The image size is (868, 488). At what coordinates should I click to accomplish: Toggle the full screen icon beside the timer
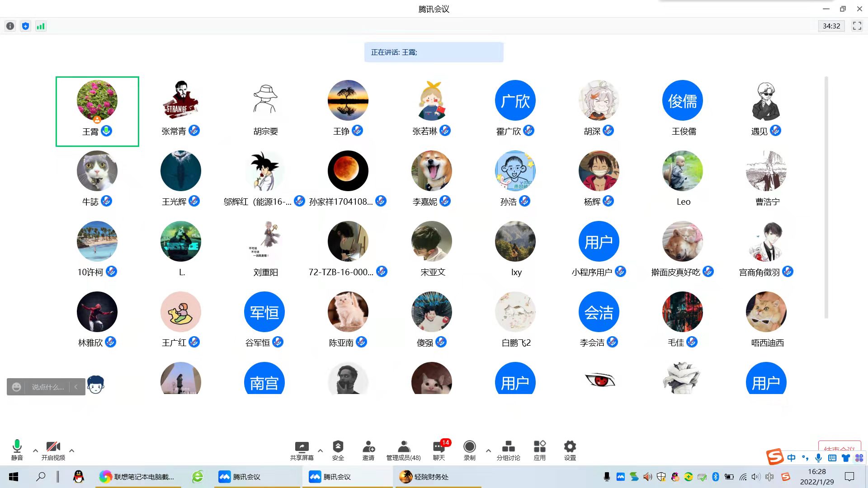[857, 26]
